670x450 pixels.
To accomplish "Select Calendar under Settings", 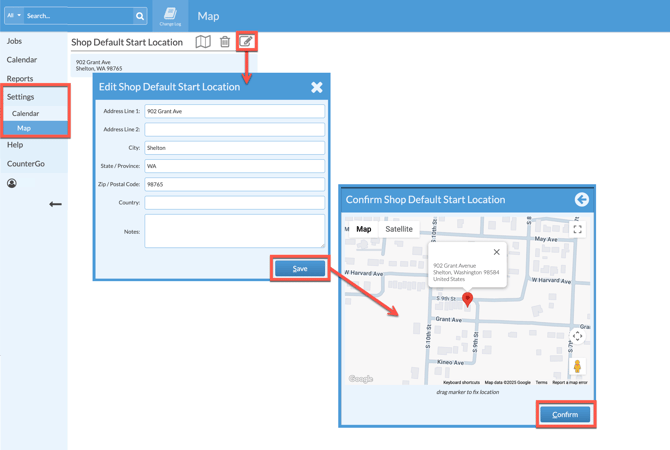I will (x=25, y=113).
